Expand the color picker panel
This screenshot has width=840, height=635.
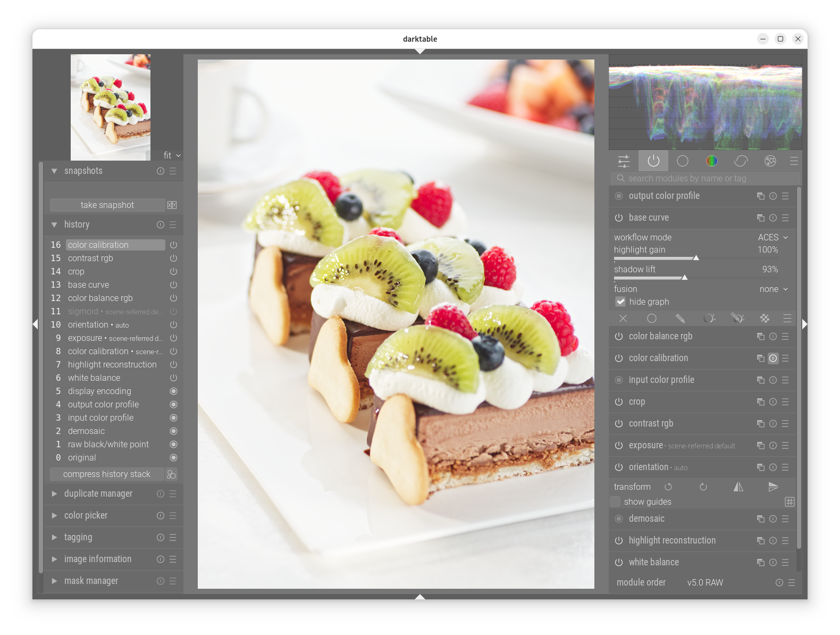[x=54, y=516]
